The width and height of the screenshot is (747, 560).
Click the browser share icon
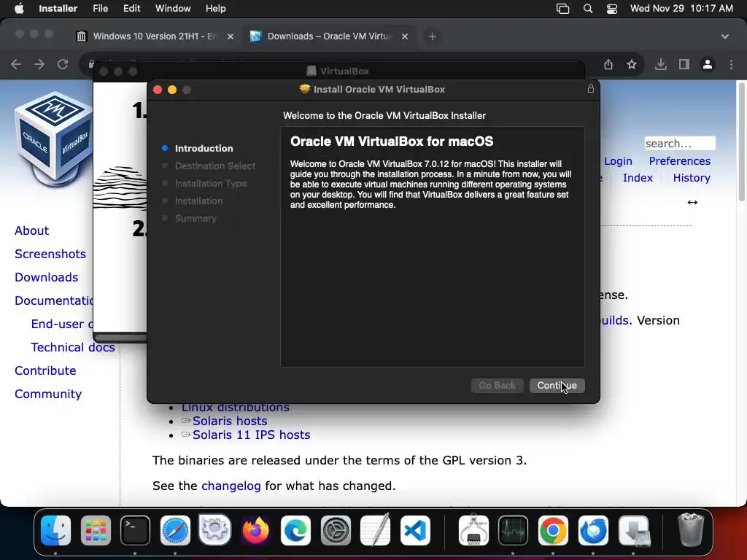click(x=608, y=64)
